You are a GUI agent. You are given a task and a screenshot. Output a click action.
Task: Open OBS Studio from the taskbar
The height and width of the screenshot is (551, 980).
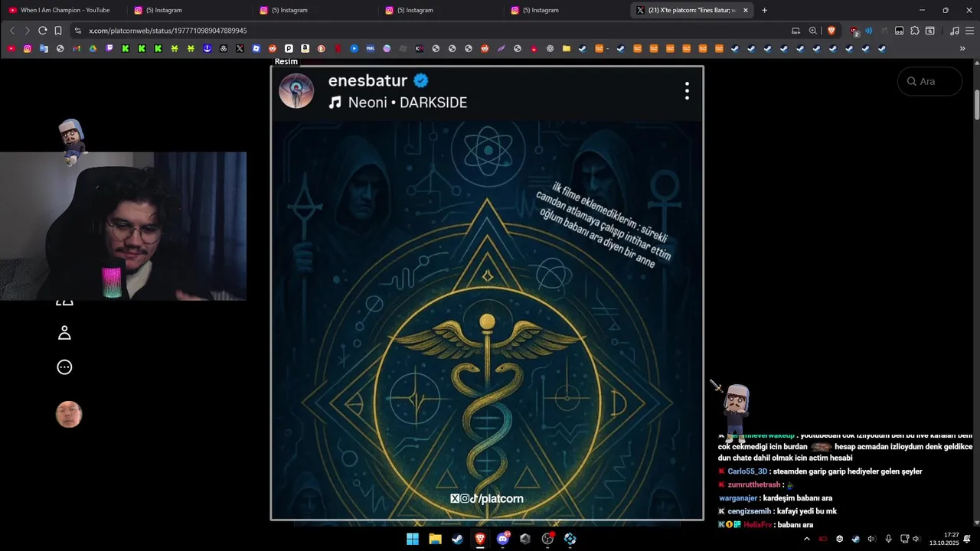point(547,539)
